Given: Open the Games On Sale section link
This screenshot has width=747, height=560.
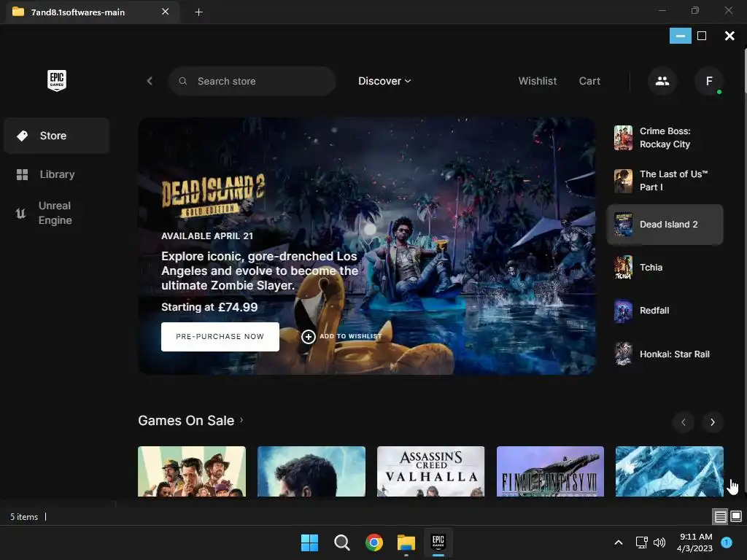Looking at the screenshot, I should tap(190, 421).
